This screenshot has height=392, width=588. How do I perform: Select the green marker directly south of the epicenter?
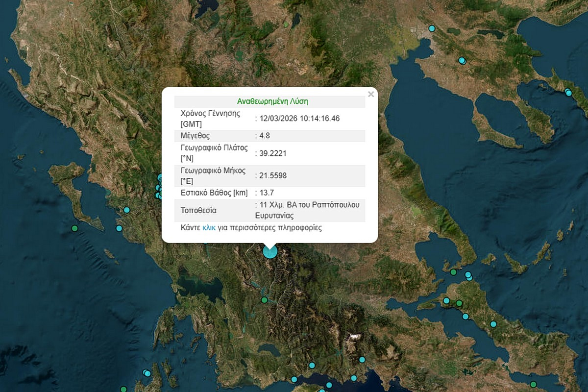pyautogui.click(x=265, y=300)
